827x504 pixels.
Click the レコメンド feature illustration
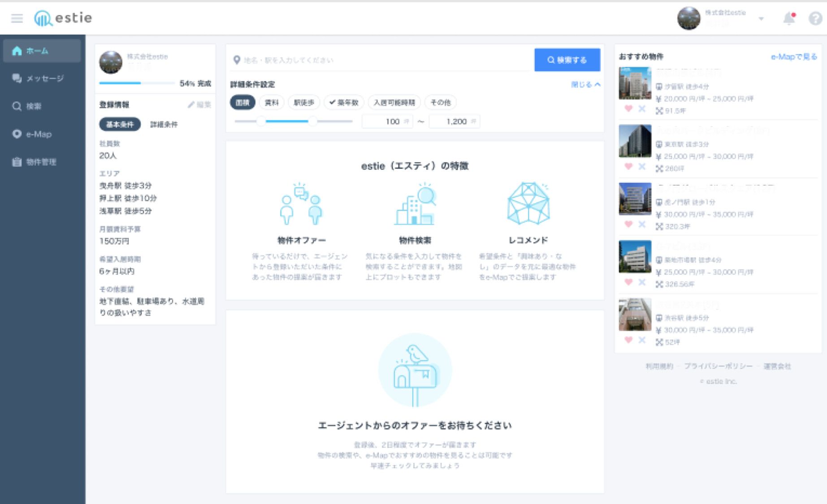tap(528, 203)
